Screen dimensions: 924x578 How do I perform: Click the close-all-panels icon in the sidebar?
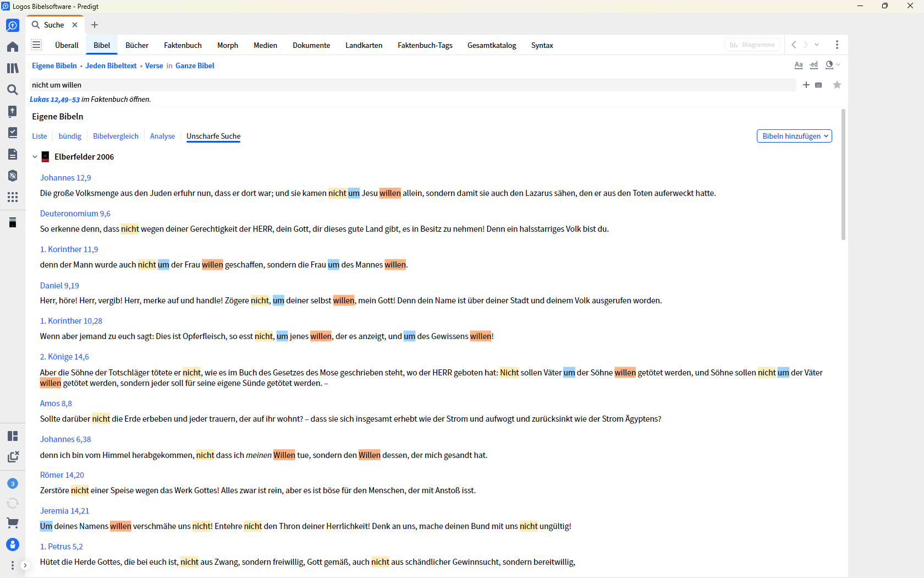point(13,457)
